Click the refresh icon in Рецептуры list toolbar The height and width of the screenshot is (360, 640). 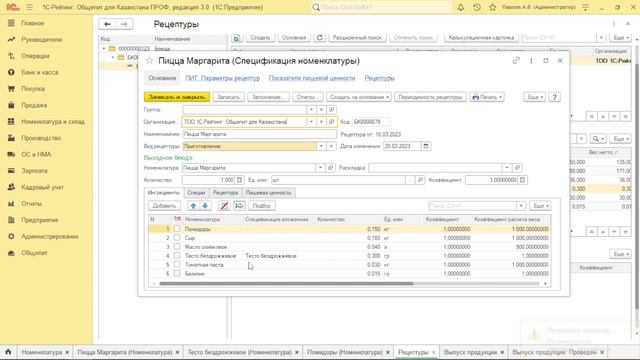click(320, 38)
